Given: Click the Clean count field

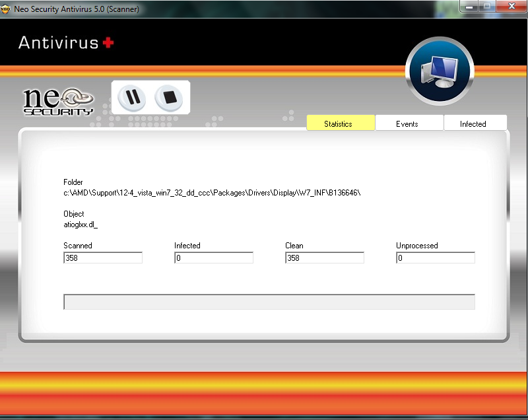Looking at the screenshot, I should (324, 258).
